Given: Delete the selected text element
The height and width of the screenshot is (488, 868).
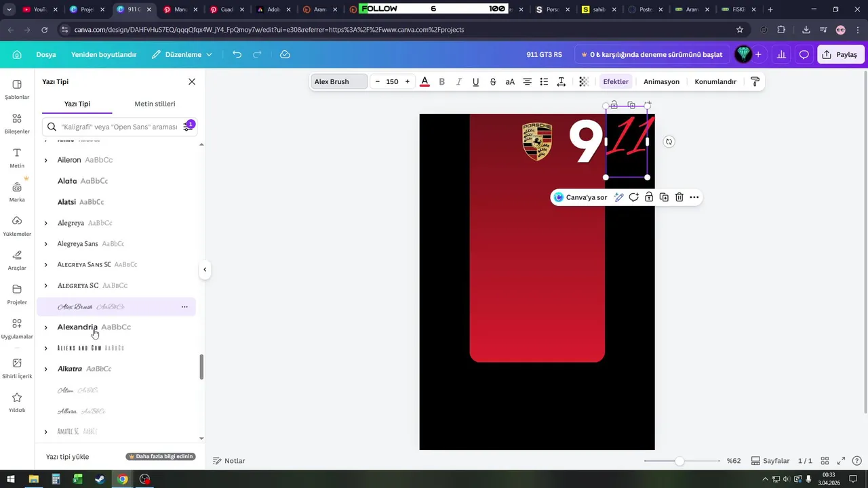Looking at the screenshot, I should (679, 197).
